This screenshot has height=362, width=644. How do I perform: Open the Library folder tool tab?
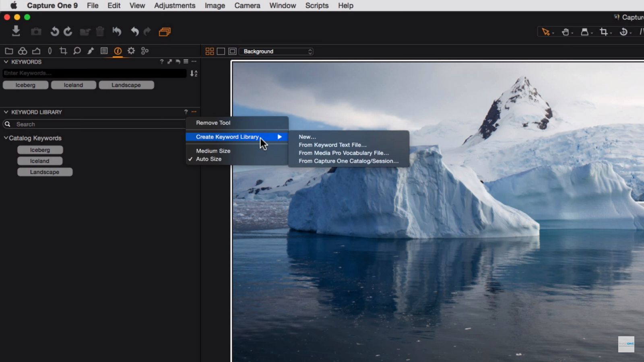click(9, 51)
